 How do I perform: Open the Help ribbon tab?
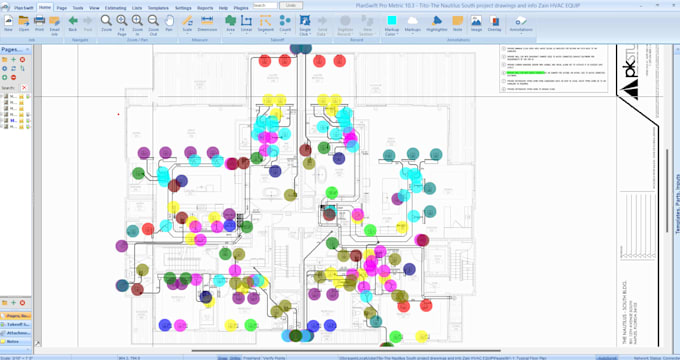point(223,8)
